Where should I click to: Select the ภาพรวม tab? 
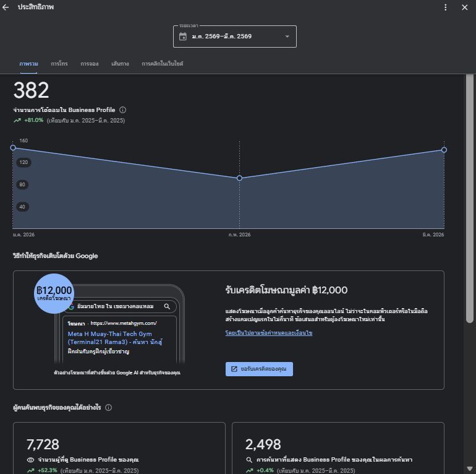click(x=28, y=64)
